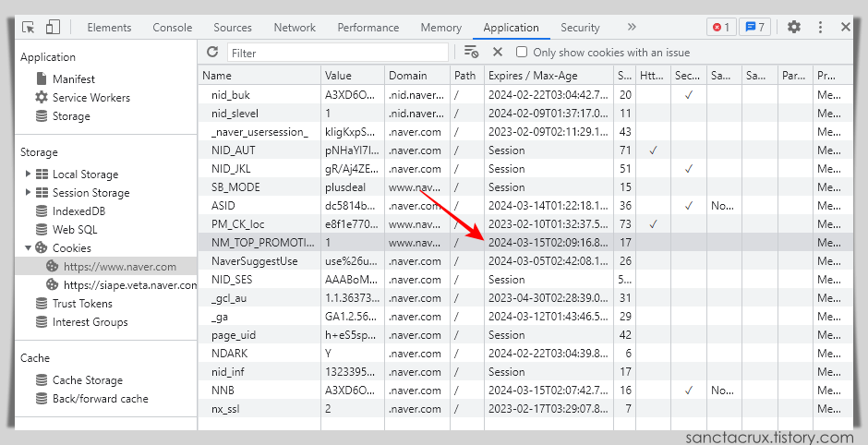Screen dimensions: 868x445
Task: Open Cache Storage entry
Action: pos(79,380)
